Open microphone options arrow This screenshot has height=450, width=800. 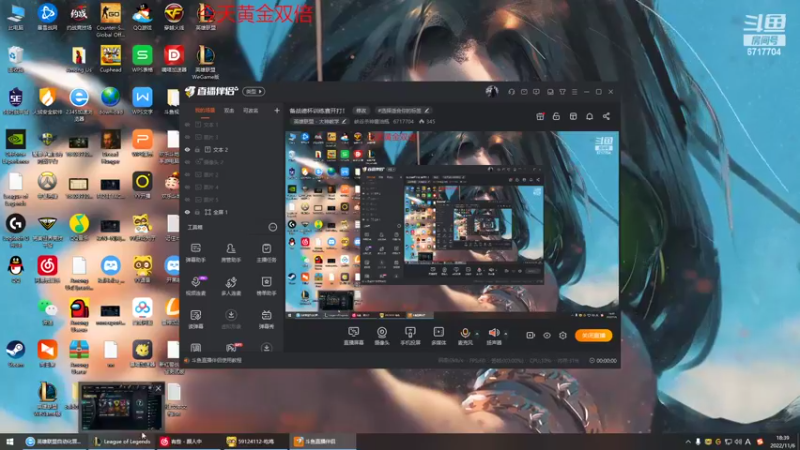point(477,334)
